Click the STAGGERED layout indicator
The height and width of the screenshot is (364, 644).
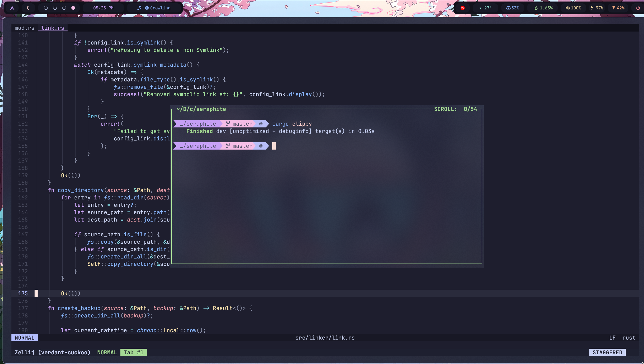607,353
